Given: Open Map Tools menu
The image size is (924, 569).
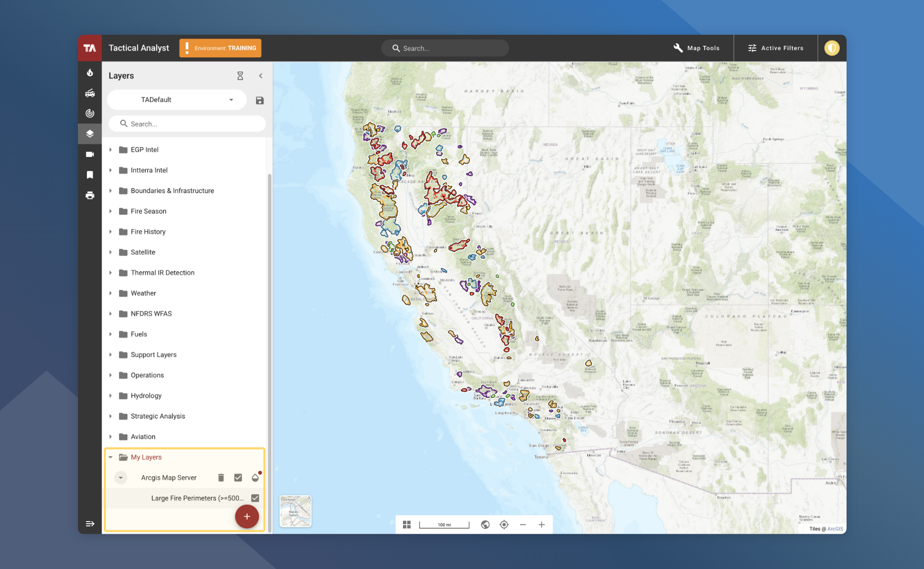Looking at the screenshot, I should pos(696,48).
